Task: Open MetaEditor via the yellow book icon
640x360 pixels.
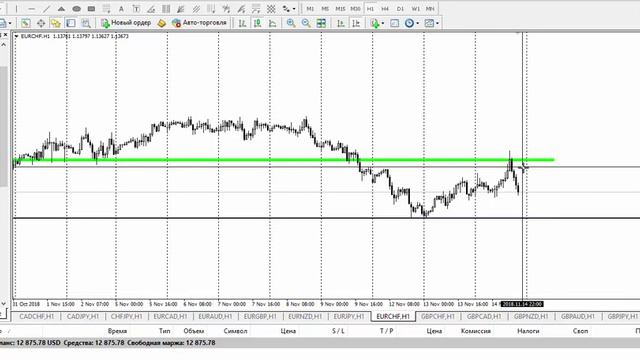Action: (x=162, y=23)
